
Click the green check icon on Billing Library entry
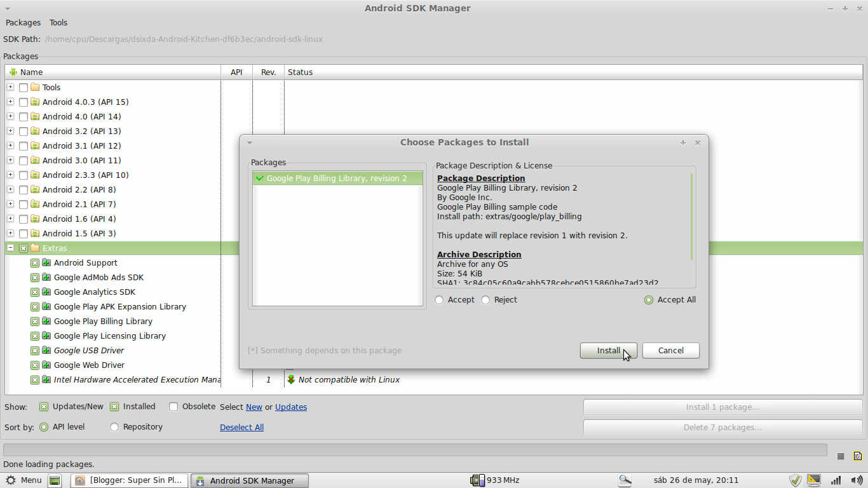click(259, 178)
